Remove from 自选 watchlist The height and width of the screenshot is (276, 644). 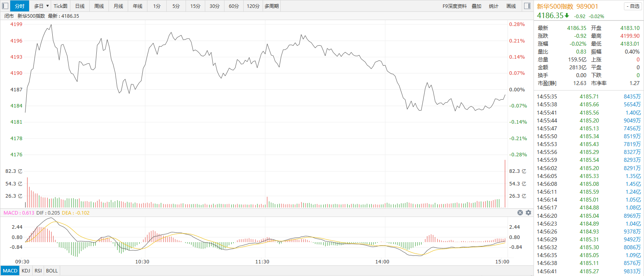(633, 6)
